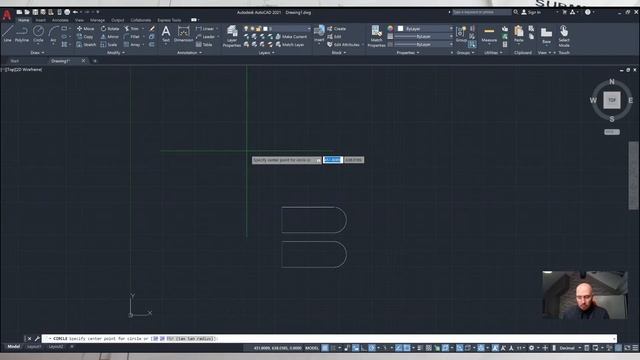
Task: Select the Text annotation tool
Action: 166,34
